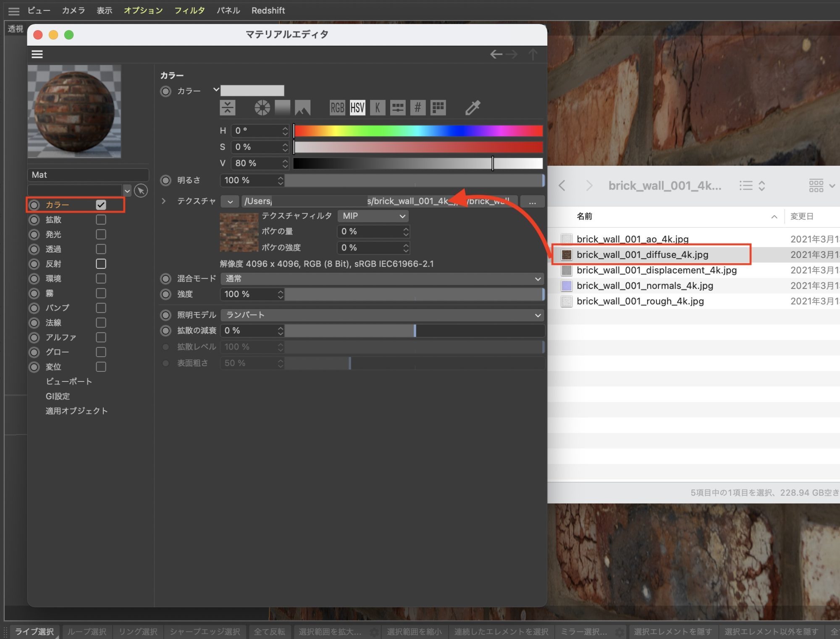Open the フィルタ menu
Screen dimensions: 840x639
[x=189, y=11]
